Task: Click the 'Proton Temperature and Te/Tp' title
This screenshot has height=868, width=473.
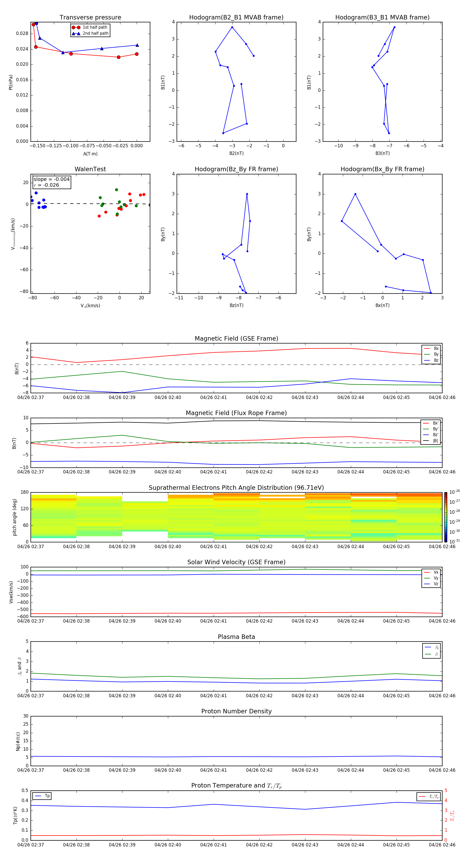Action: 236,786
